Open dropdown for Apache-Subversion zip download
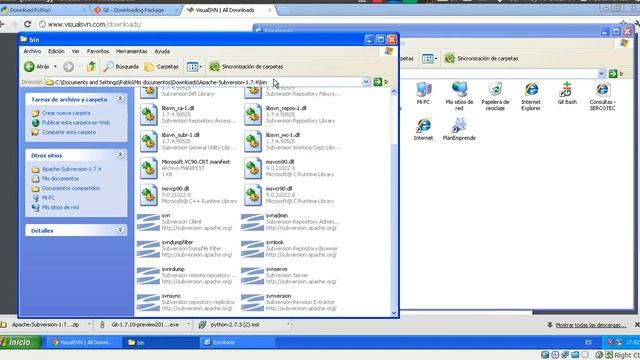The width and height of the screenshot is (640, 360). coord(89,325)
